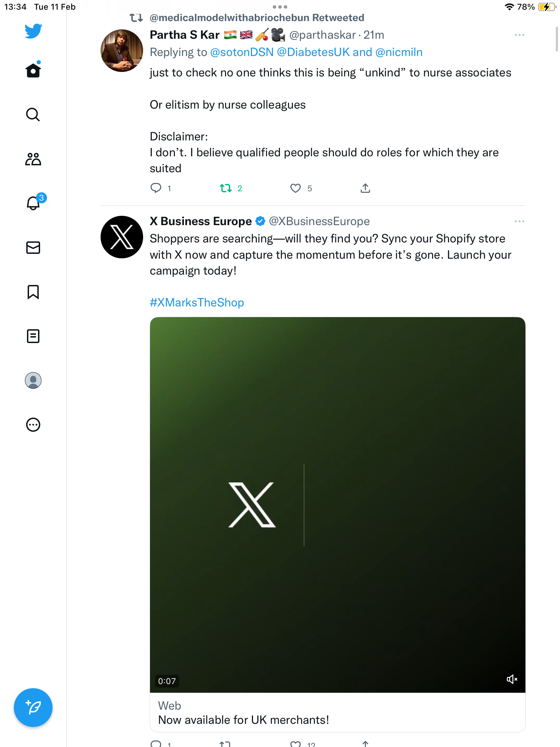This screenshot has width=560, height=747.
Task: Like Partha S Kar's tweet
Action: pos(296,188)
